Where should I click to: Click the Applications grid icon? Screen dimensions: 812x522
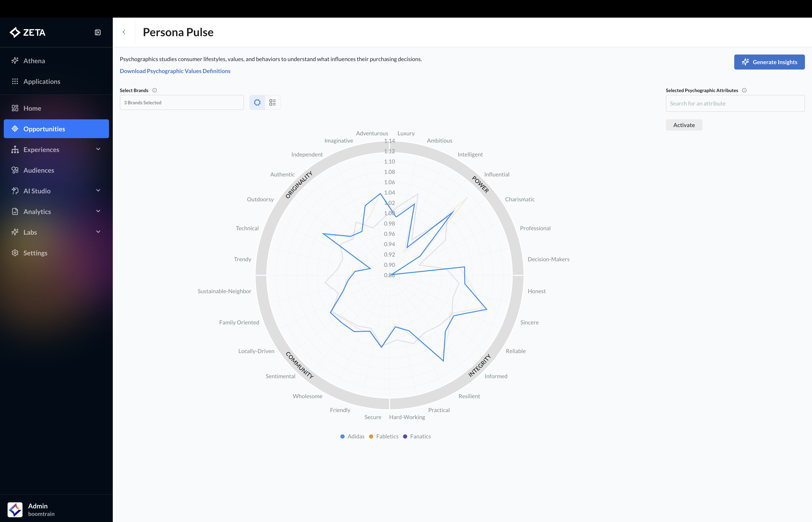[x=15, y=81]
